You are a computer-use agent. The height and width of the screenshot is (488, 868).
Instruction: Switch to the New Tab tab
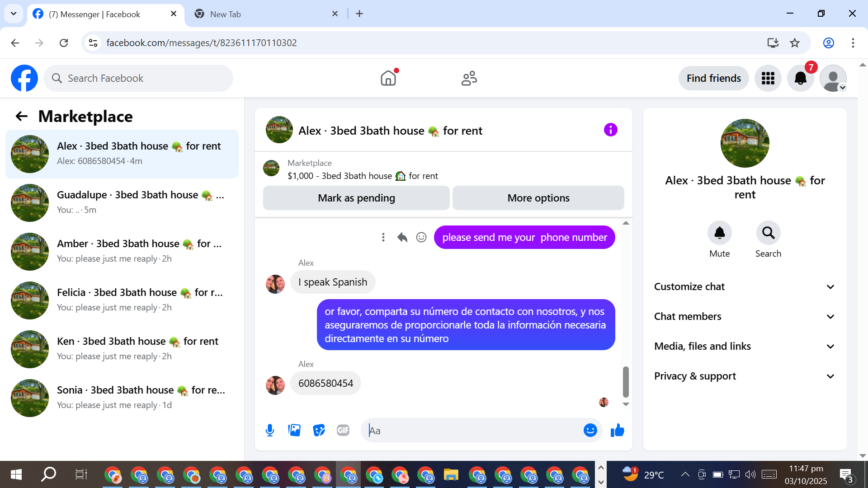coord(267,14)
